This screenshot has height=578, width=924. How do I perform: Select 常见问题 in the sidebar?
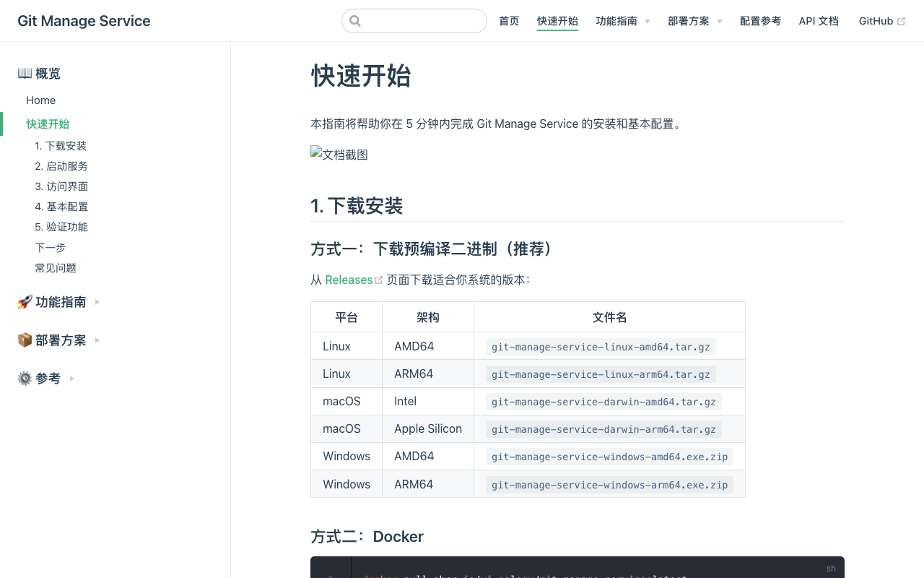[56, 267]
